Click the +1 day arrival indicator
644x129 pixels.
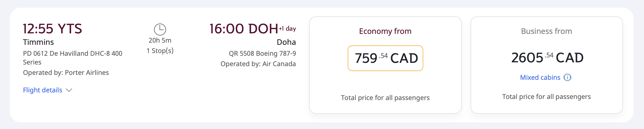coord(288,28)
